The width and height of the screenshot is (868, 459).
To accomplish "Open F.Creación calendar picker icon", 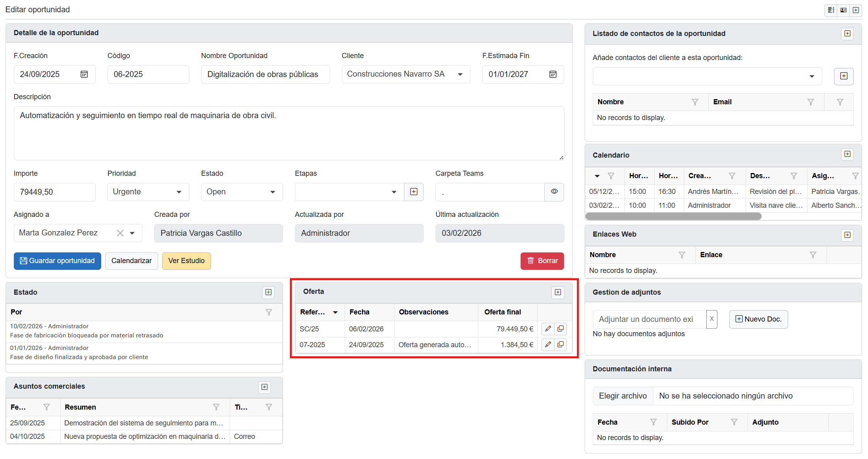I will [84, 74].
